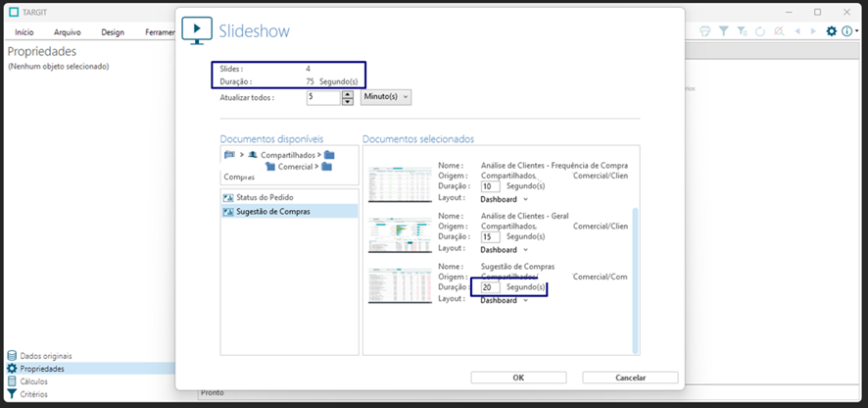Image resolution: width=868 pixels, height=408 pixels.
Task: Click the root flag folder breadcrumb icon
Action: (229, 155)
